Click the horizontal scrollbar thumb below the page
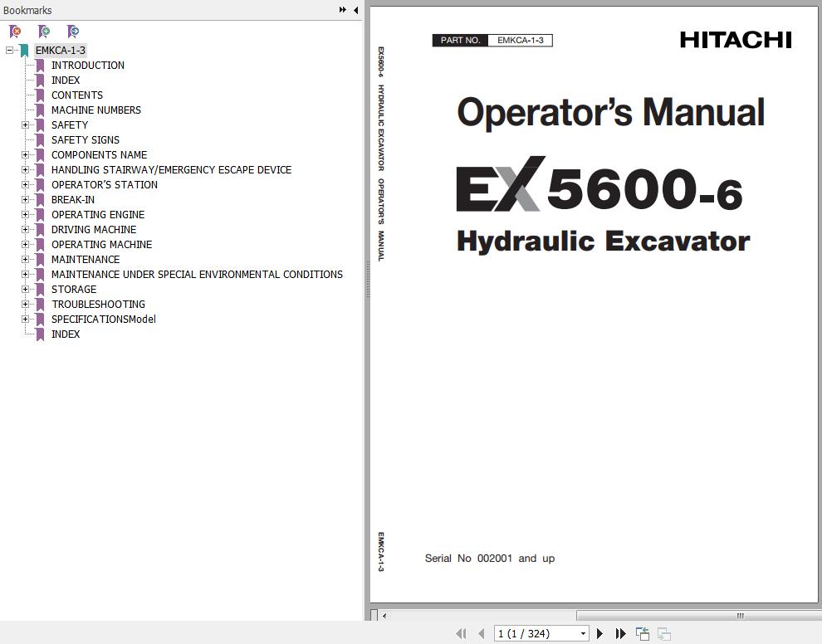Viewport: 822px width, 644px height. point(739,616)
